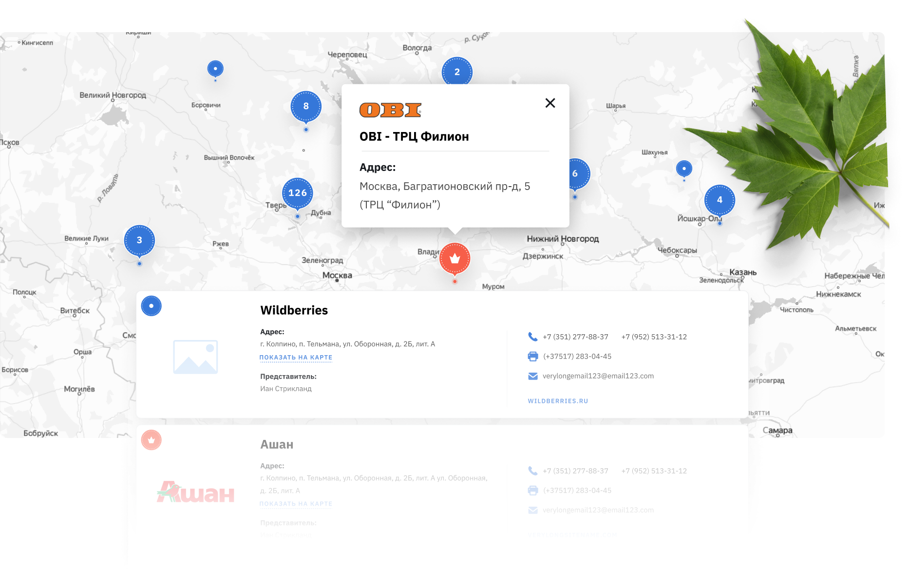Open the WILDBERRIES.RU website link
The width and height of the screenshot is (910, 588).
558,401
